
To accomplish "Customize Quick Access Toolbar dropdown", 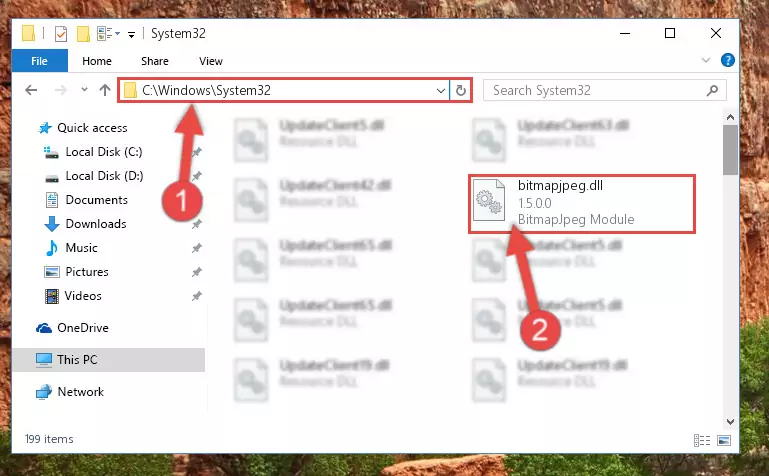I will pos(131,34).
